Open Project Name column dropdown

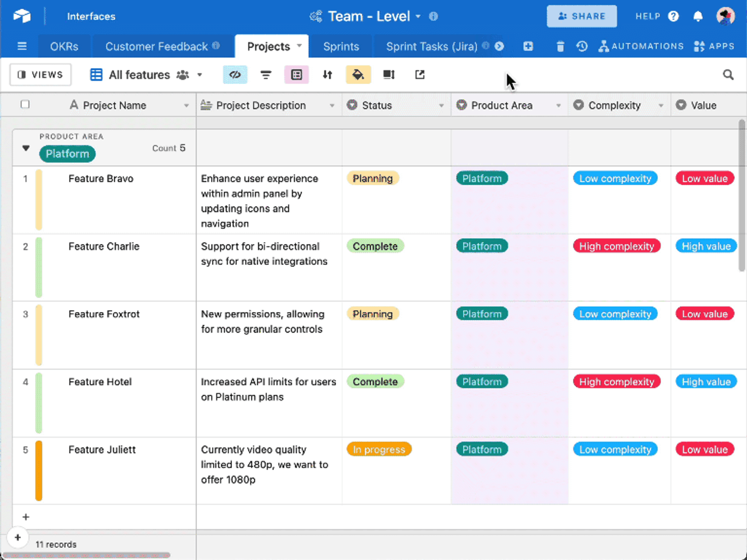pos(186,105)
